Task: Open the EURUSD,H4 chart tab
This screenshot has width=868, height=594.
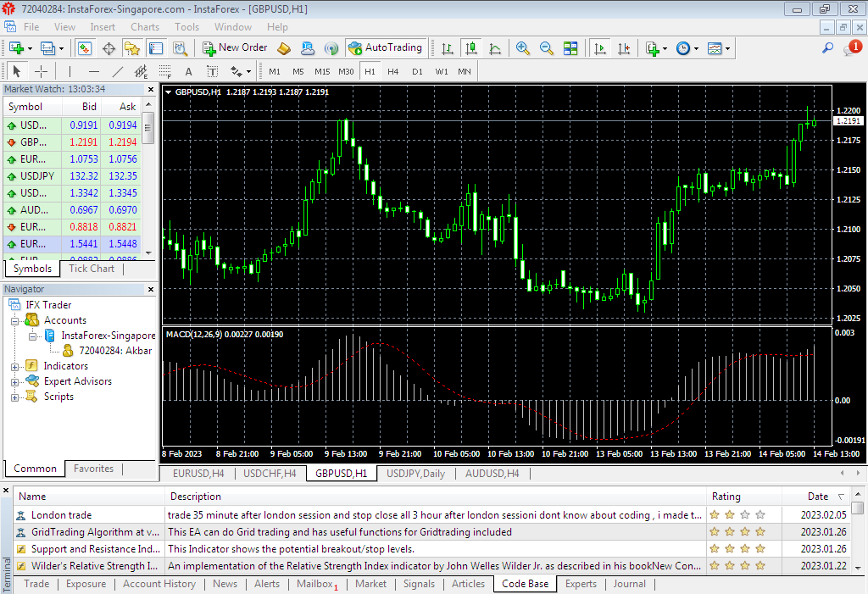Action: (198, 474)
